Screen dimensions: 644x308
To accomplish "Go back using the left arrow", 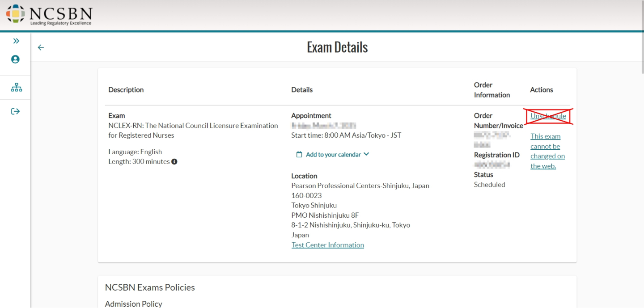I will click(x=41, y=47).
